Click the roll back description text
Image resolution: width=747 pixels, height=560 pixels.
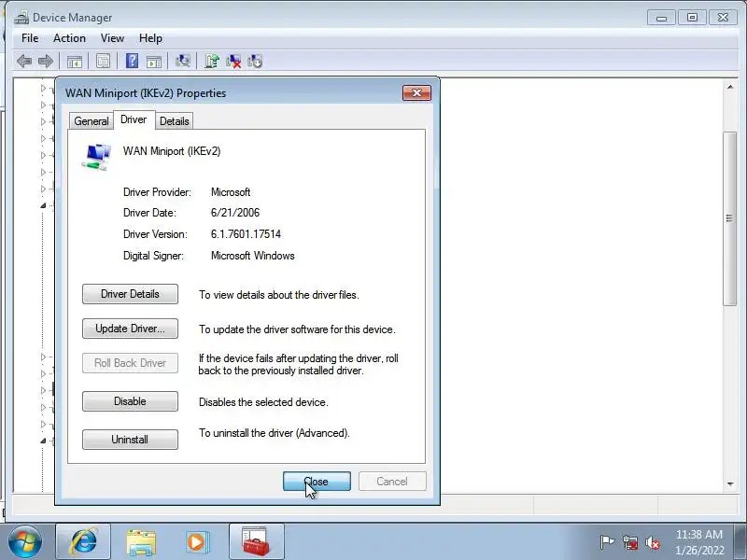click(298, 364)
